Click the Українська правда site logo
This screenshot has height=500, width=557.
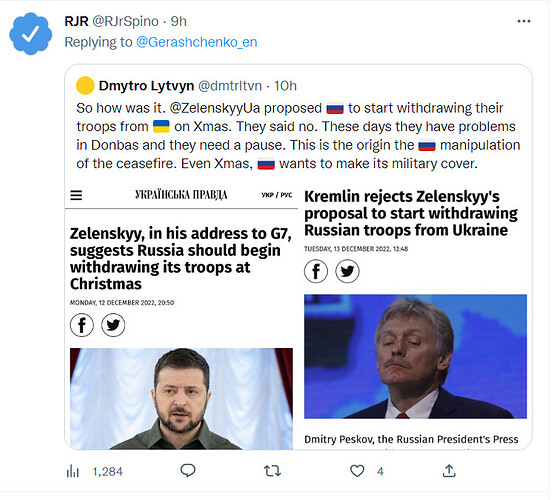click(x=181, y=195)
